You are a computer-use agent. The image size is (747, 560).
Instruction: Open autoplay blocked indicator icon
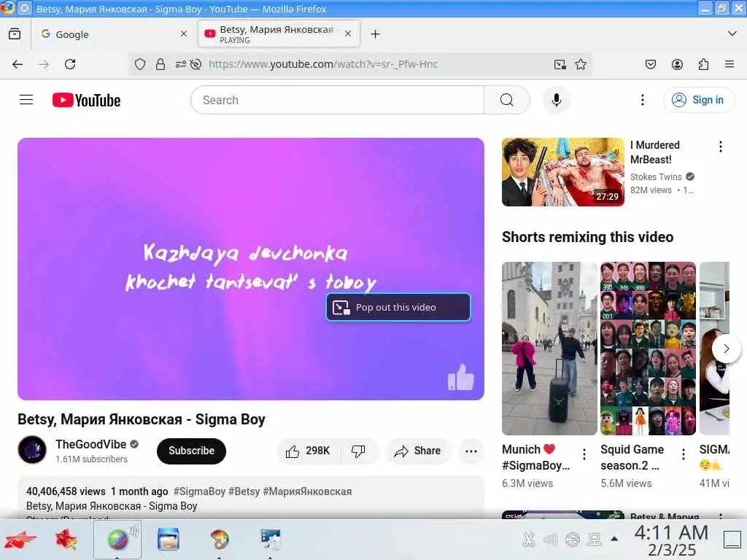click(x=196, y=64)
